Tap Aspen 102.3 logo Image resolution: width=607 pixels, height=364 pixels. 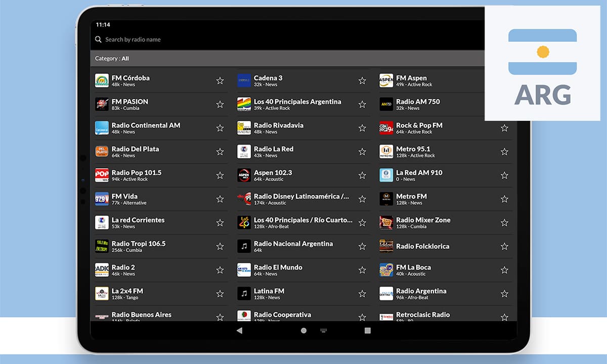pos(244,175)
